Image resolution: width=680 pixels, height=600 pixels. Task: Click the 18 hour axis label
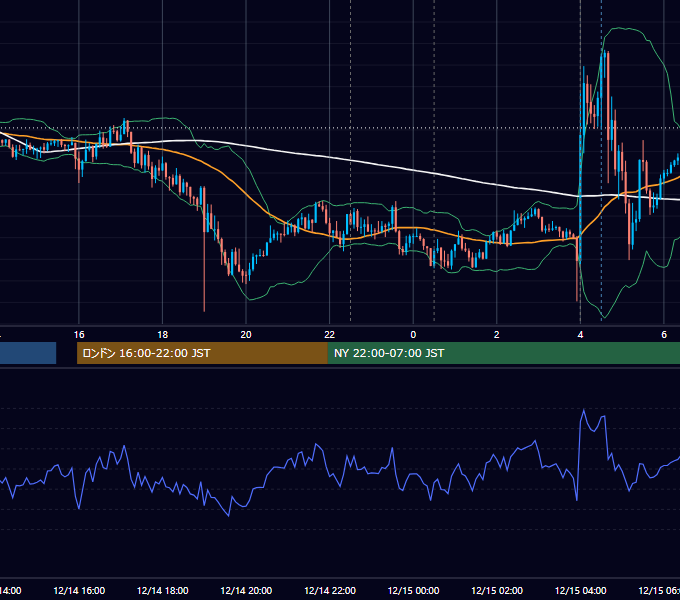(163, 335)
